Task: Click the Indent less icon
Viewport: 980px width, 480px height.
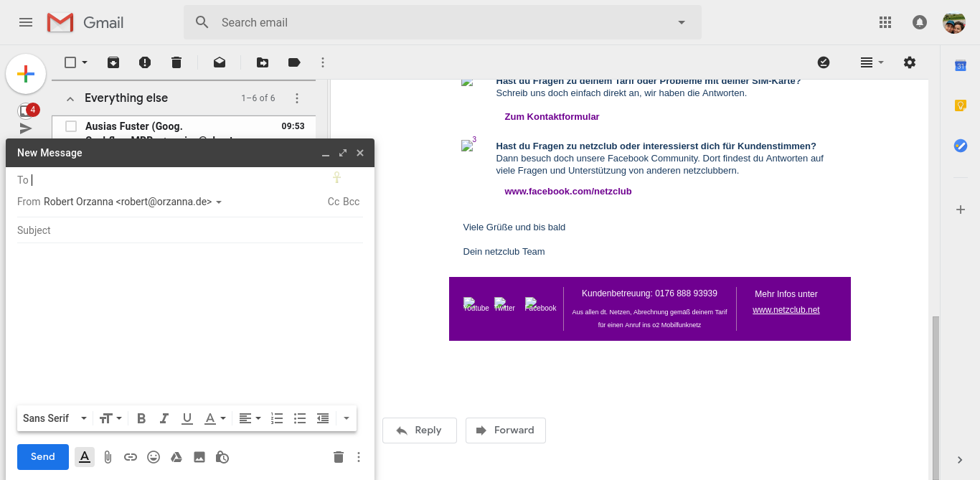Action: (323, 418)
